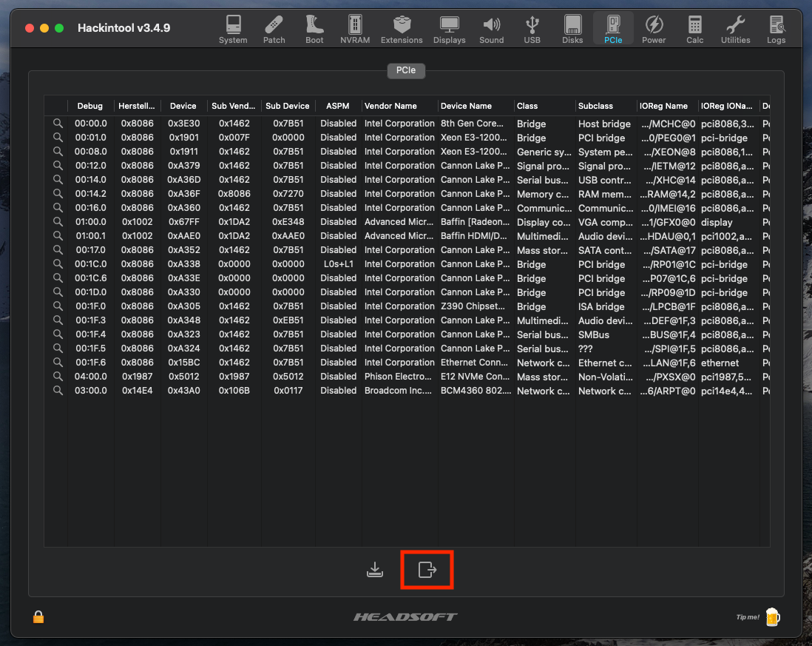Select the SMBus subclass cell

[x=593, y=334]
